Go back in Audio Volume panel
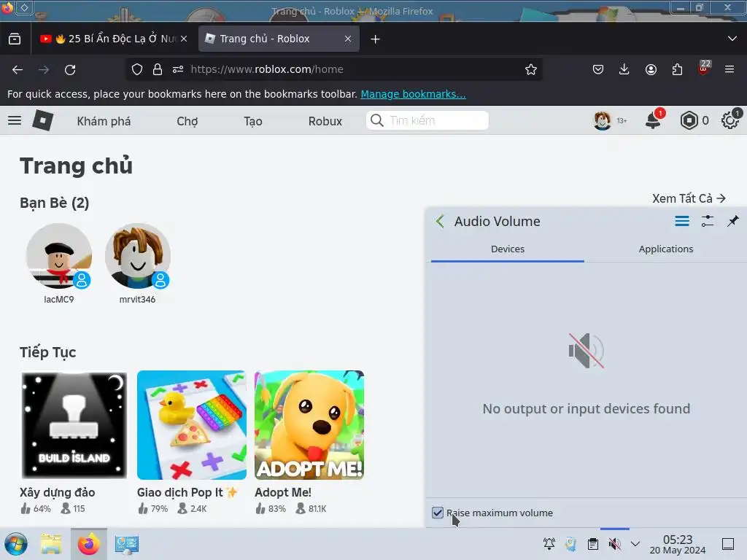 click(x=440, y=222)
